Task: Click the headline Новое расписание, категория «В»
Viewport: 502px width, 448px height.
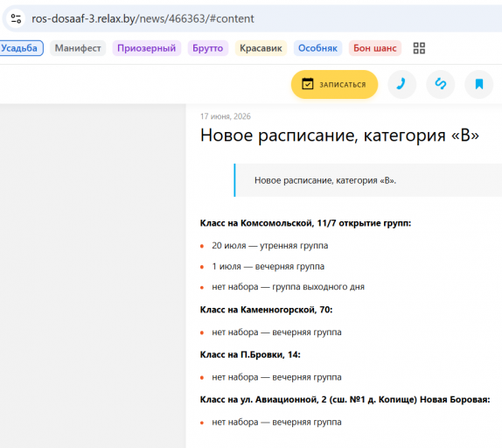Action: 339,135
